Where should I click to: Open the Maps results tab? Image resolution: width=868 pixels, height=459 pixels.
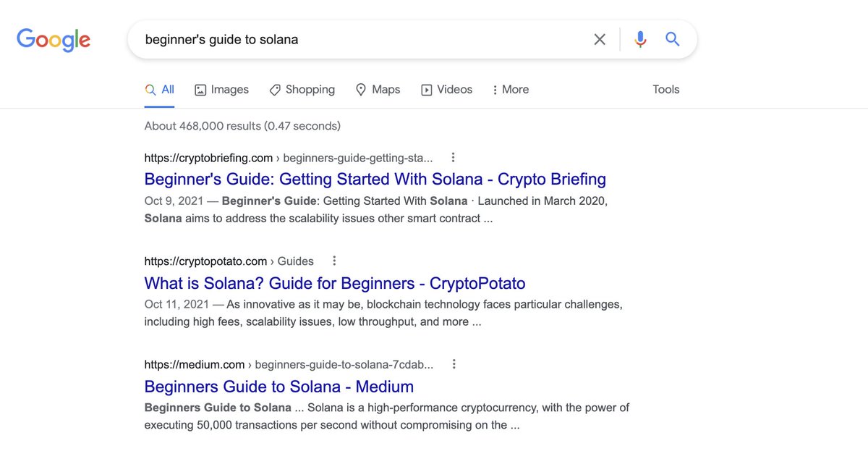point(378,90)
